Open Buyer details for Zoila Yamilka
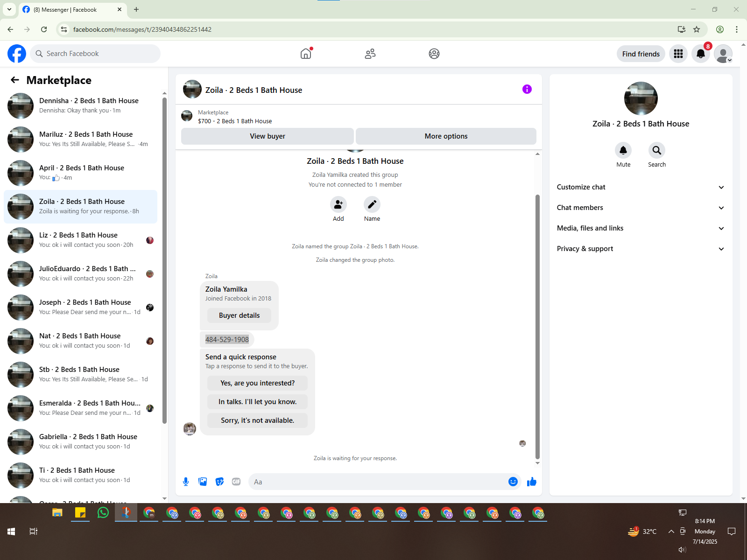This screenshot has width=747, height=560. click(239, 315)
